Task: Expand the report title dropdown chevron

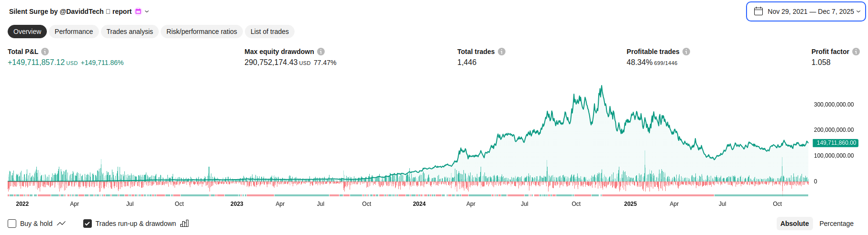Action: [147, 11]
